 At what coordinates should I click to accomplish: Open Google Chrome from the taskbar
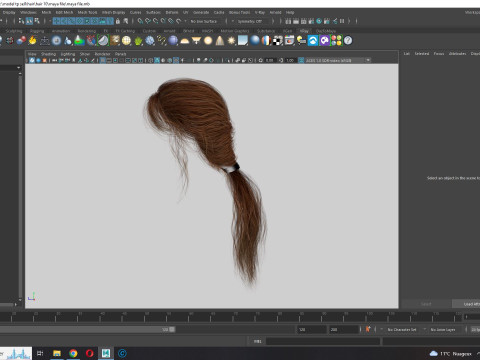pos(73,353)
